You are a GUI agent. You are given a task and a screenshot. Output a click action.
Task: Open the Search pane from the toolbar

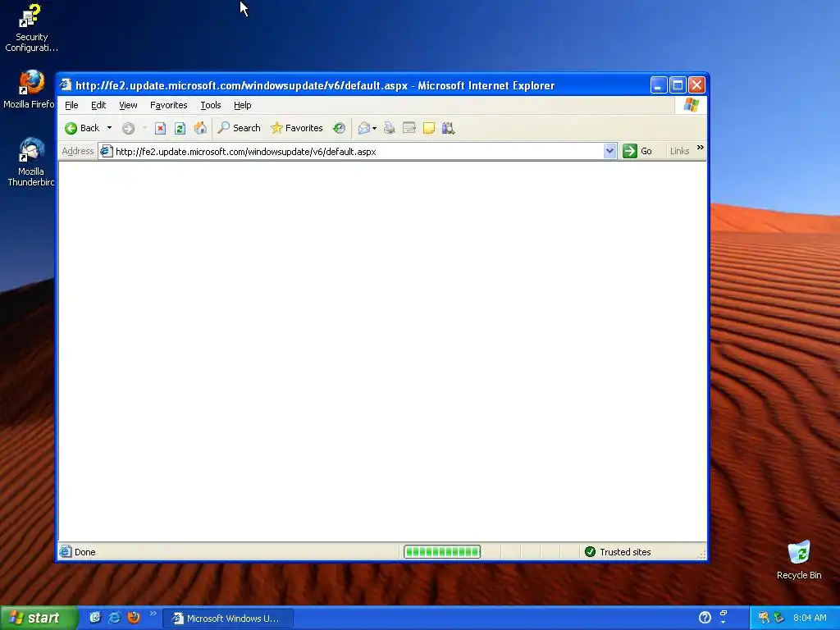coord(239,128)
